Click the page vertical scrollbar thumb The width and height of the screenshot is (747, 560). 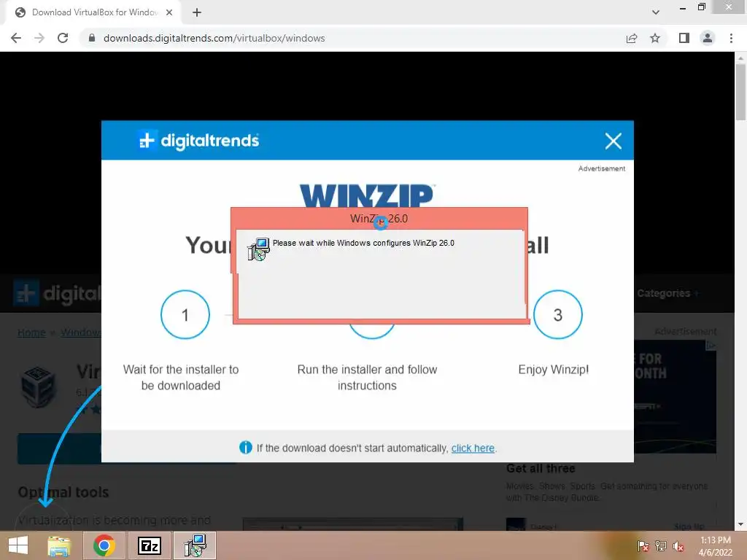tap(740, 91)
